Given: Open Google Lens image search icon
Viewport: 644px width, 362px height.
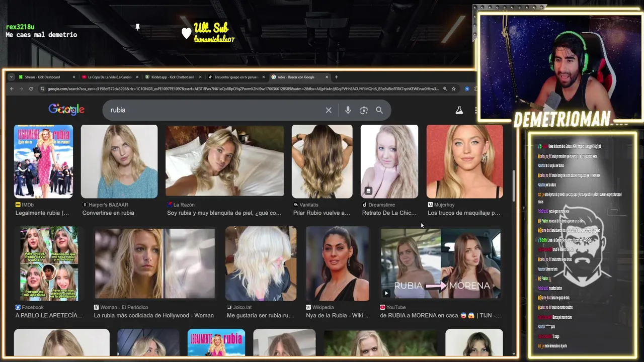Looking at the screenshot, I should point(364,110).
